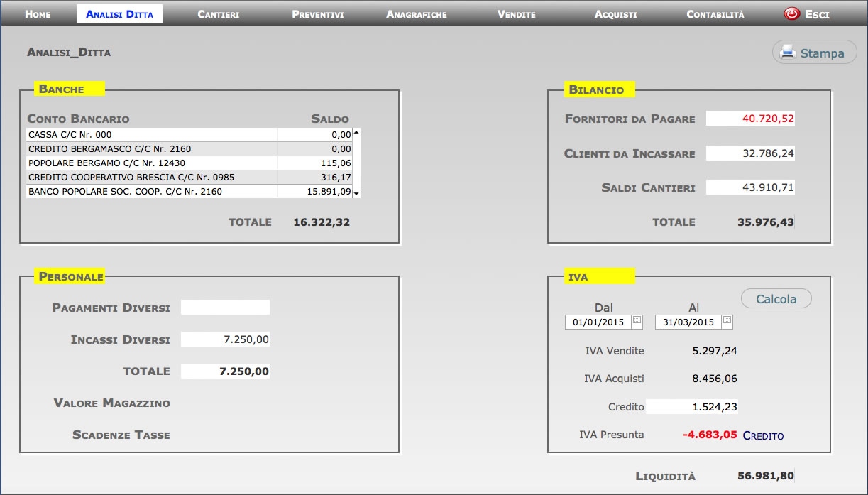This screenshot has width=868, height=495.
Task: Click the Pagamenti Diversi empty field
Action: [x=225, y=308]
